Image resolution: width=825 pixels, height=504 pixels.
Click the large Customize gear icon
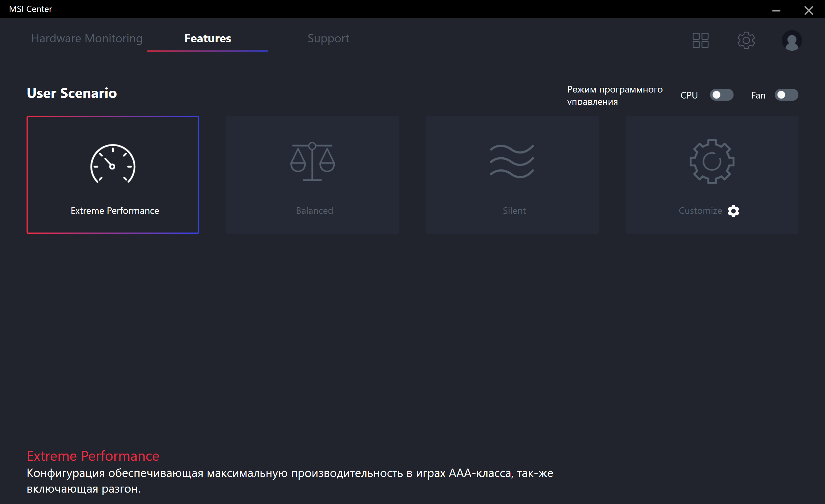point(712,161)
